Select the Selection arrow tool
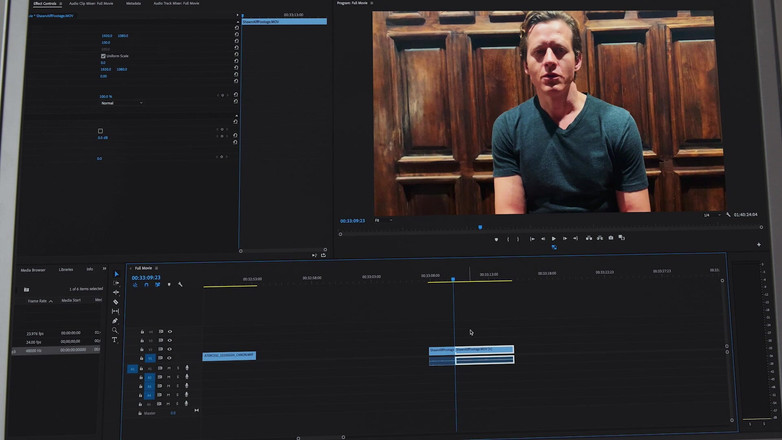This screenshot has height=440, width=782. 116,274
